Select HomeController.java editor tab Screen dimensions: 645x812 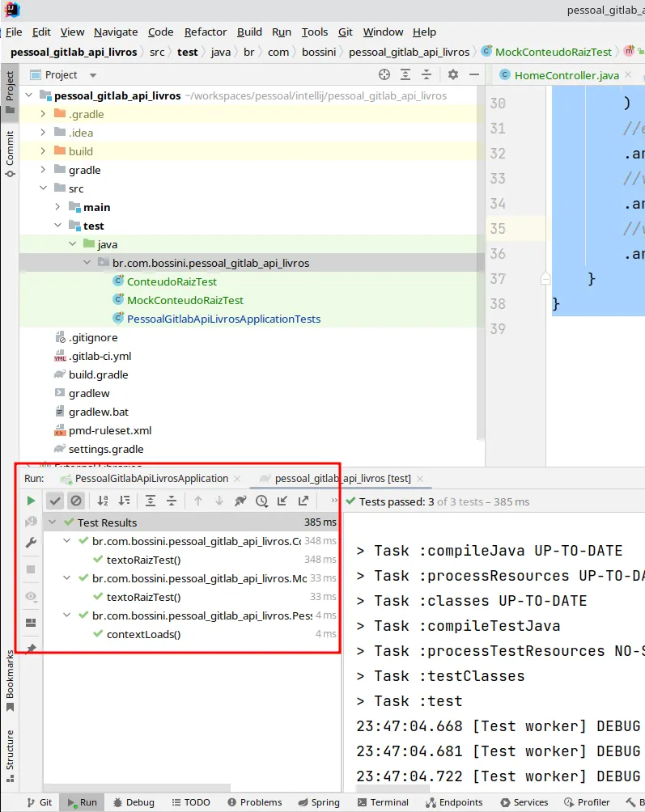click(x=566, y=75)
